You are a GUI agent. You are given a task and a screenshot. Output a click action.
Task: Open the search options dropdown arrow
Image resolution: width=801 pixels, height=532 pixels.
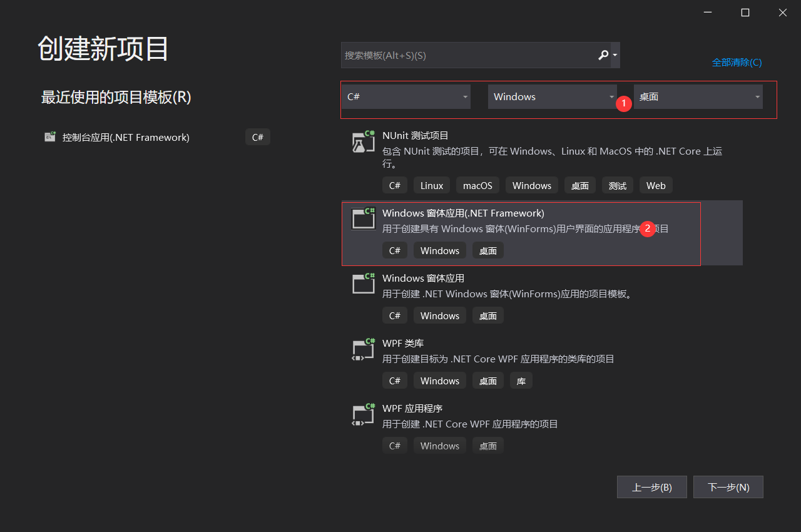pyautogui.click(x=615, y=55)
